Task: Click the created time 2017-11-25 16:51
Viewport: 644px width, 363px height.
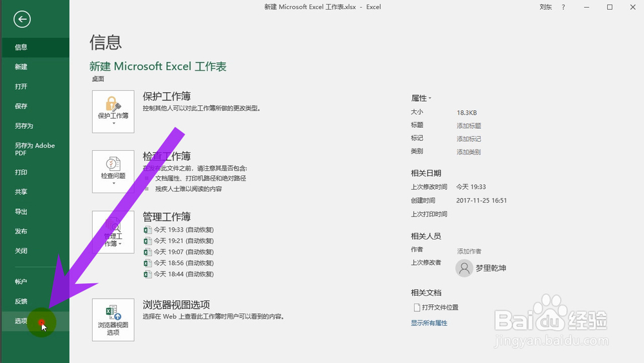Action: pos(481,201)
